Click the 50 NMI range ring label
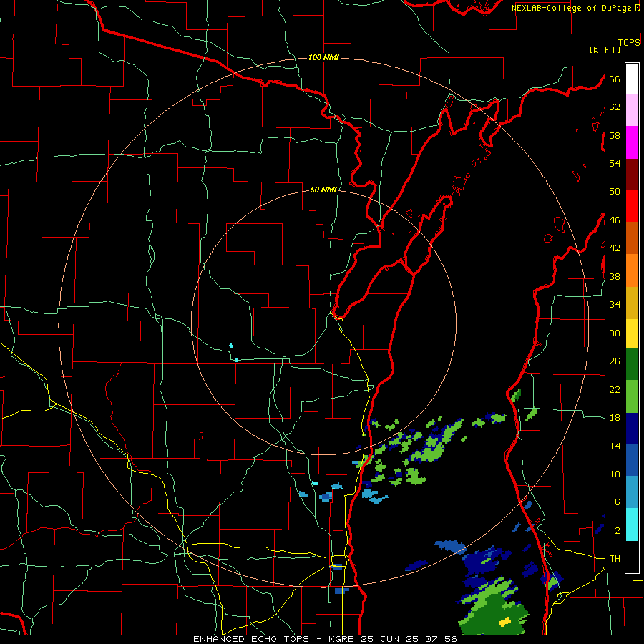The width and height of the screenshot is (644, 644). 323,190
